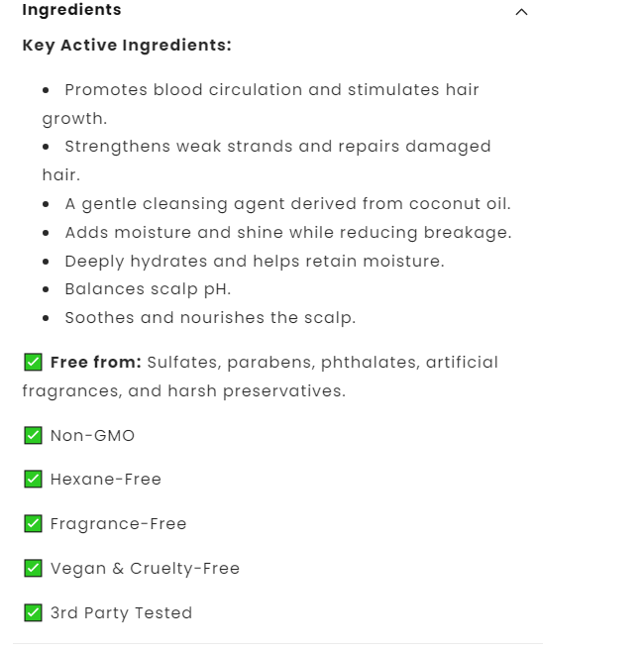Viewport: 644px width, 654px height.
Task: Click the Fragrance-Free text label
Action: [119, 523]
